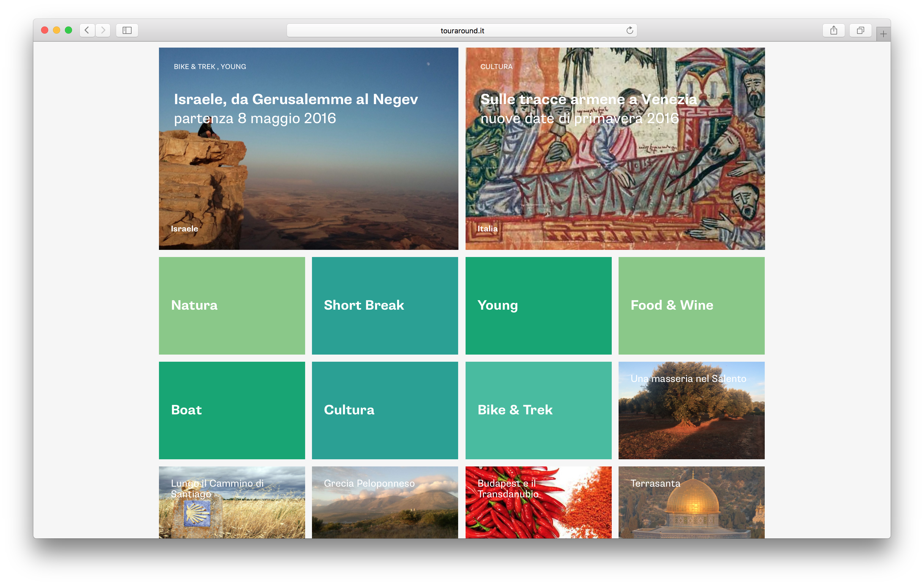The width and height of the screenshot is (924, 586).
Task: Select the Young category tile
Action: point(539,306)
